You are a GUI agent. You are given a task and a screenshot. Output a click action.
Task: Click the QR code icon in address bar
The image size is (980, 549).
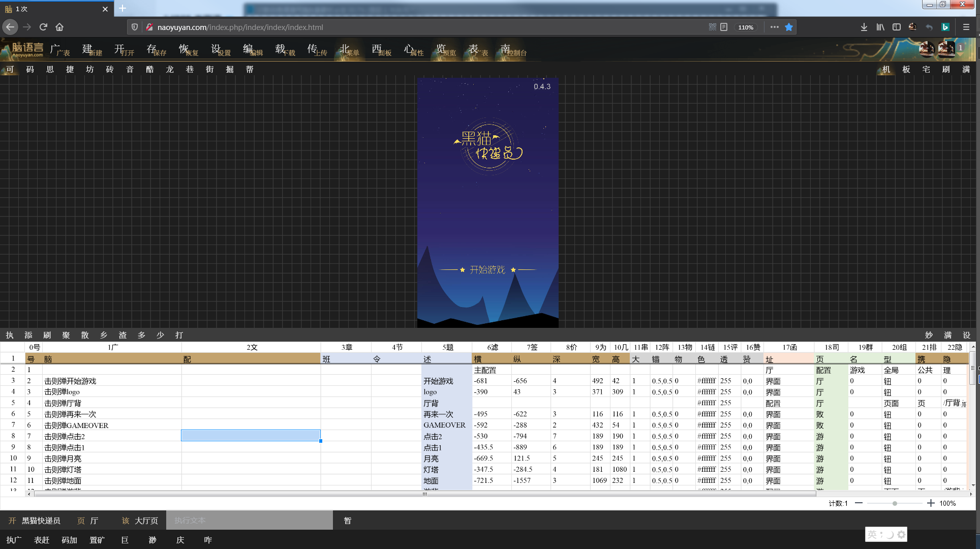(712, 27)
